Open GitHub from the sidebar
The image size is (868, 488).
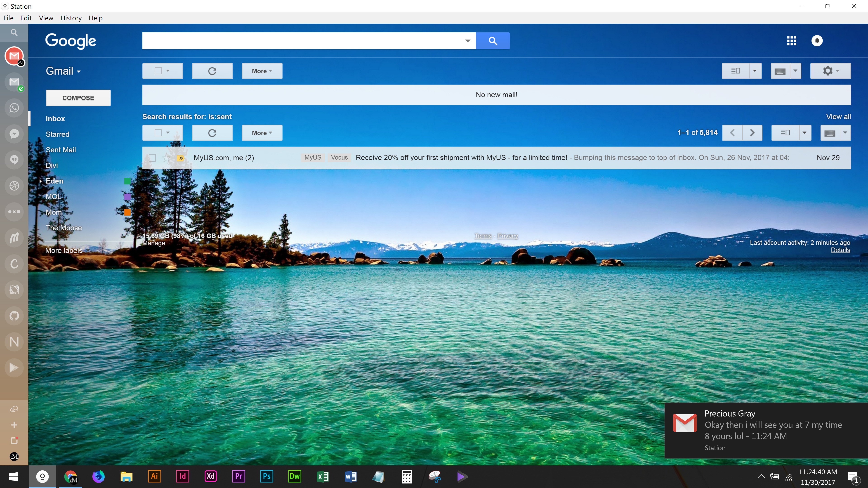pos(14,316)
